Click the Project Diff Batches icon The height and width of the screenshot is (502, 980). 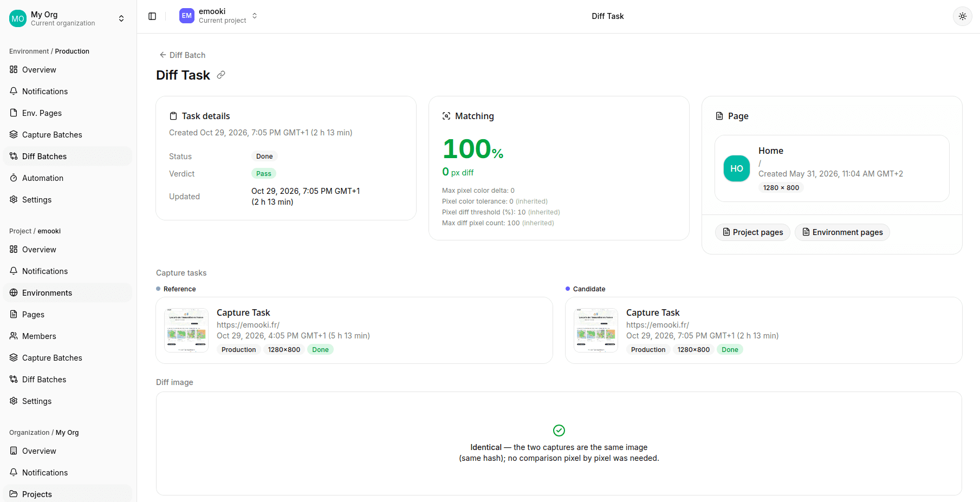click(x=14, y=380)
